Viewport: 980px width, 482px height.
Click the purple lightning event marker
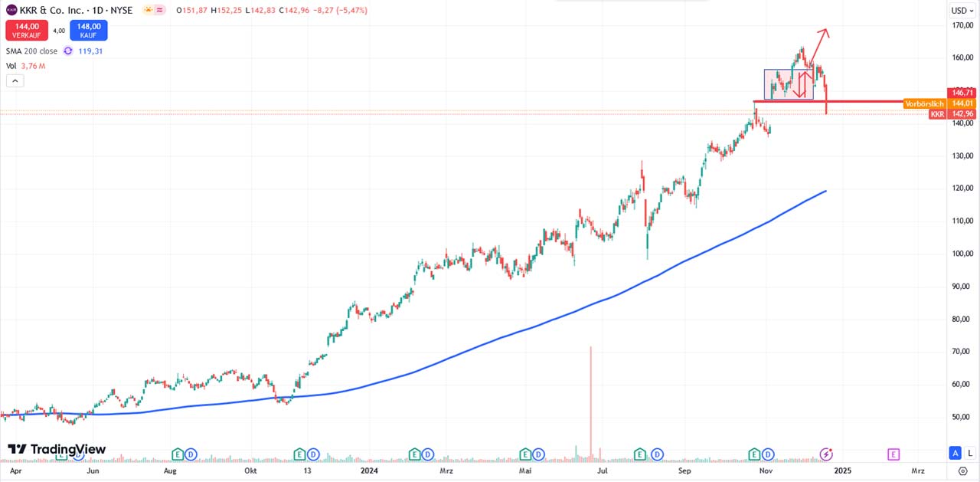[x=827, y=454]
